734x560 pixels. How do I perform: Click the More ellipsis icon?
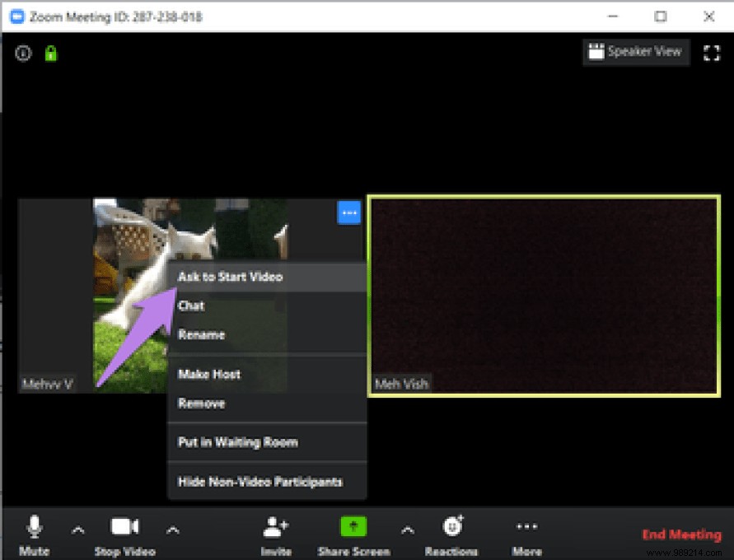click(x=526, y=527)
